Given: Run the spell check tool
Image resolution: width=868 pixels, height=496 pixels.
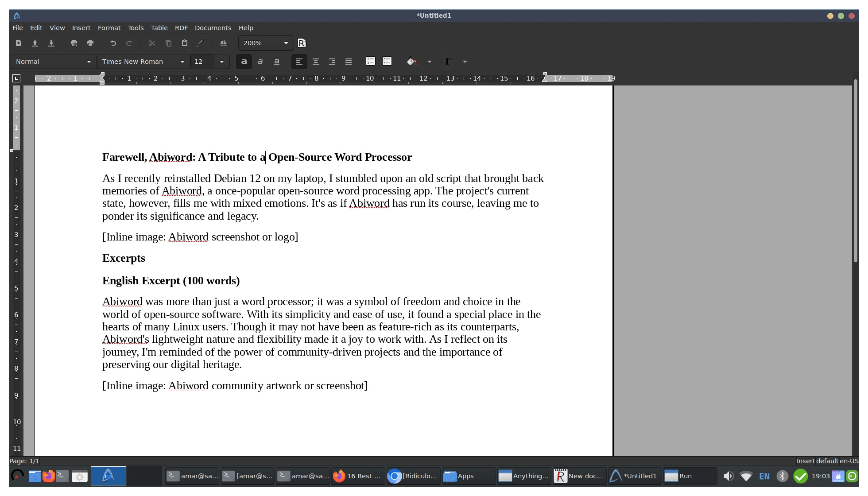Looking at the screenshot, I should pyautogui.click(x=224, y=43).
